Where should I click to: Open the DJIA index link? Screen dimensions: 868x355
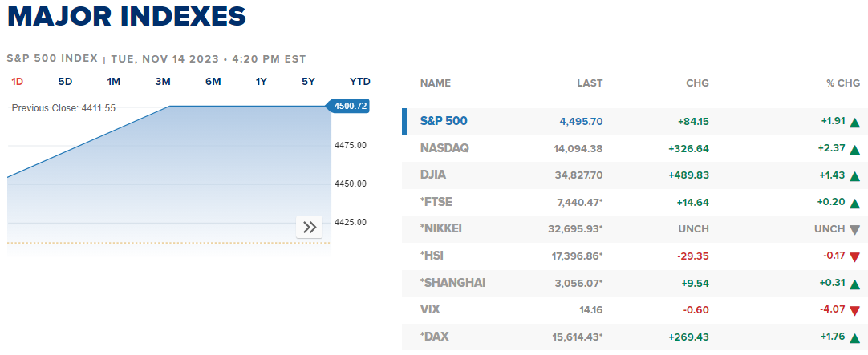click(434, 175)
